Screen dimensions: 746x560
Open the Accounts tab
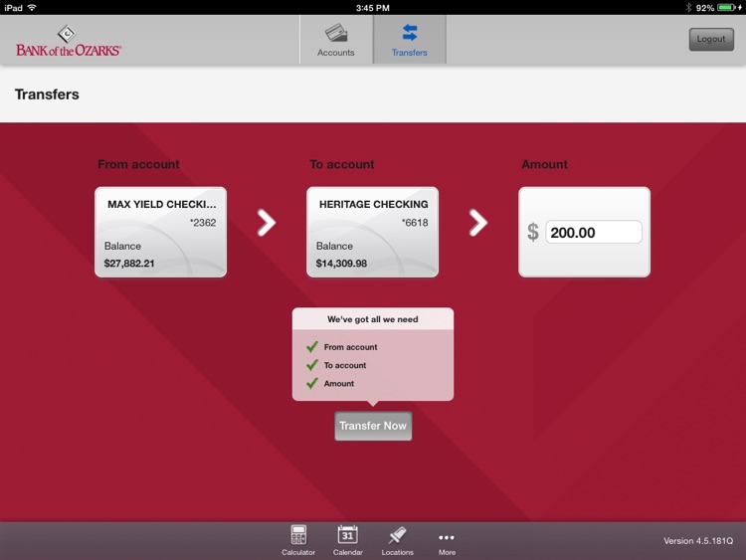click(x=336, y=40)
